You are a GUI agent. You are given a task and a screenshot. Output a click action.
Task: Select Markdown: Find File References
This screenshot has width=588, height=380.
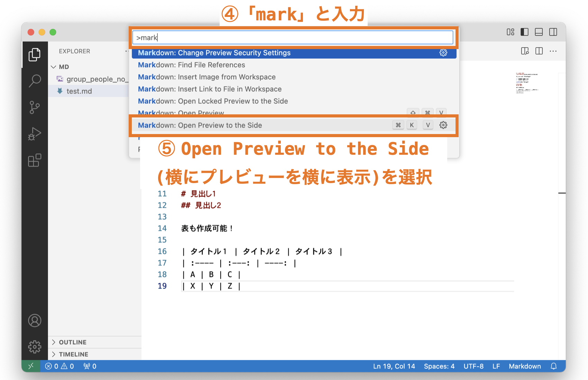click(294, 65)
